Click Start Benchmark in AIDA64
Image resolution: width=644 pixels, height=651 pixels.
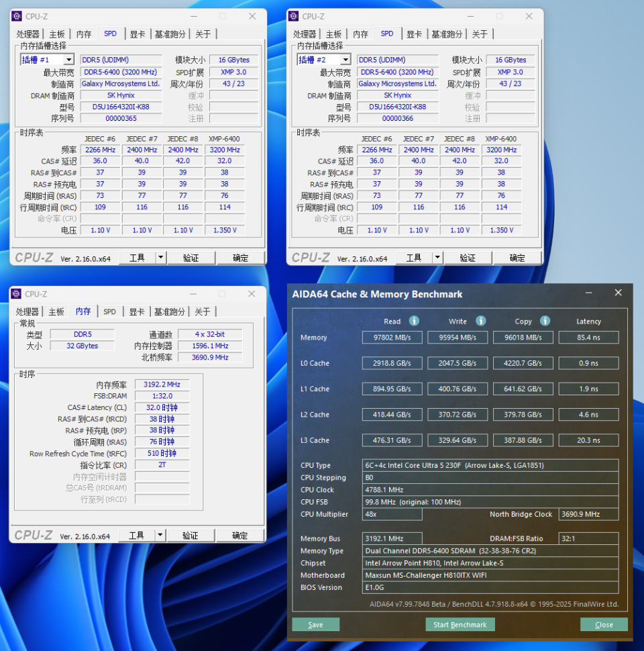click(x=460, y=624)
